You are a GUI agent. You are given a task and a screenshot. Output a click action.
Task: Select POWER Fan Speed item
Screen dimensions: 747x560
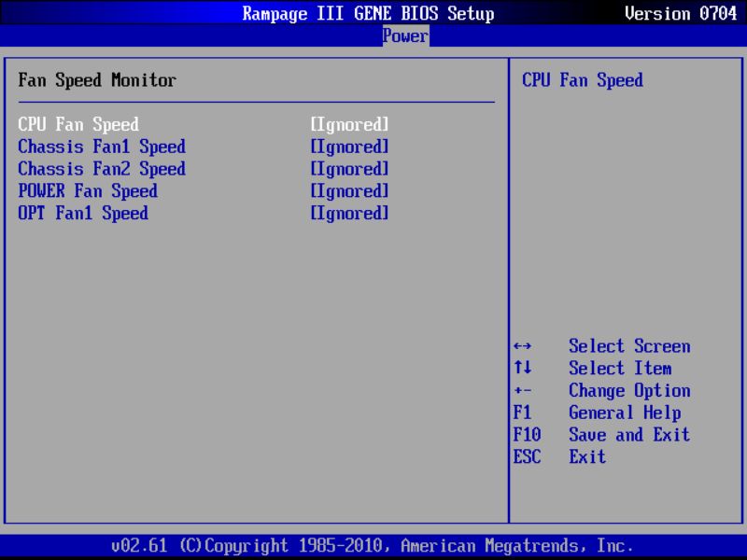click(x=88, y=191)
